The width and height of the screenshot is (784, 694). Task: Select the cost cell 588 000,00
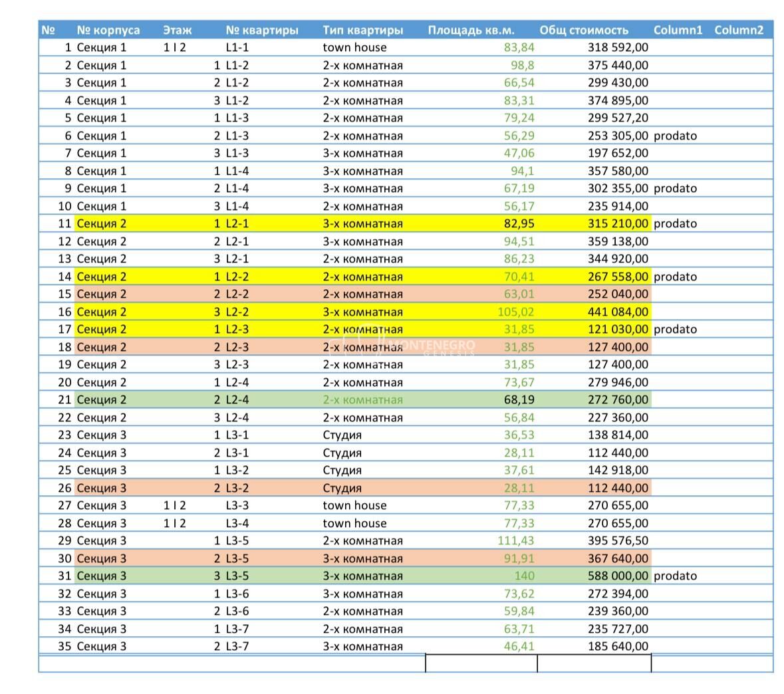618,576
